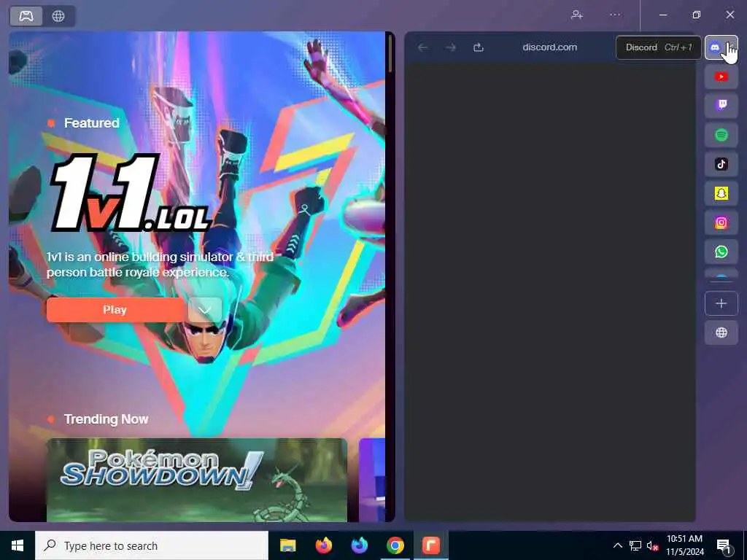Open the partially visible second trending game card

coord(372,480)
